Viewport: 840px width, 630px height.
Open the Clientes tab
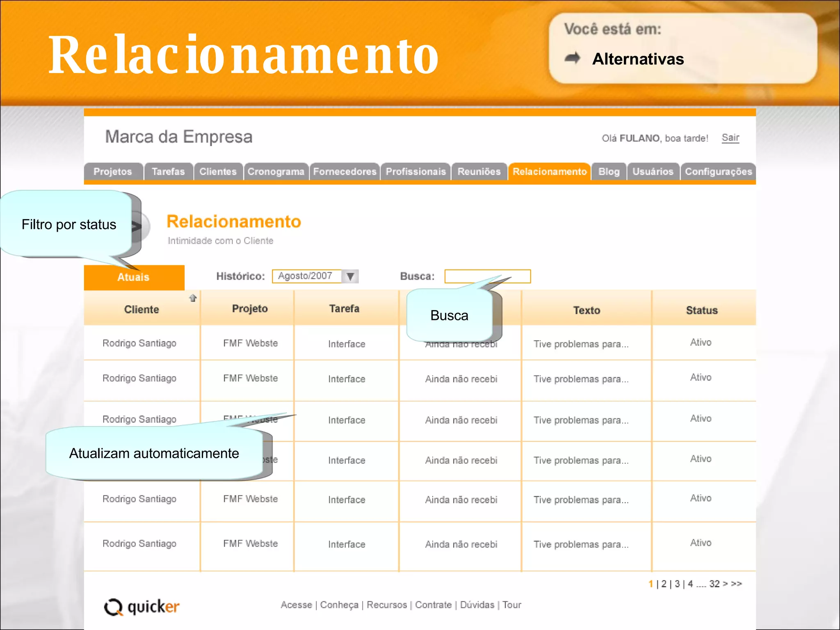pos(218,171)
